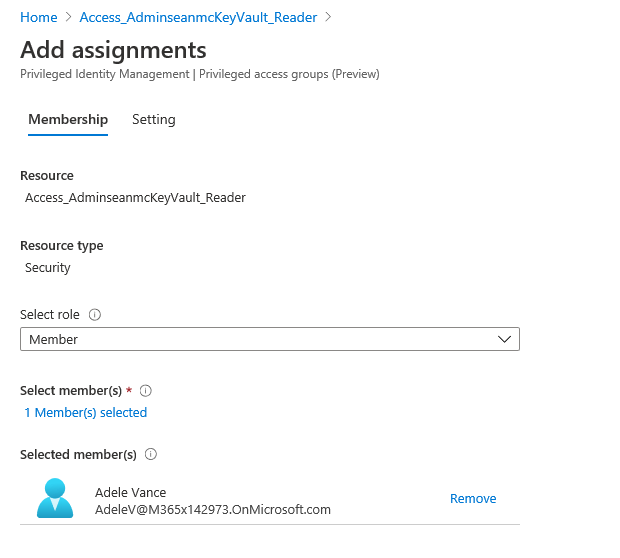
Task: Click the Add assignments page heading
Action: coord(113,50)
